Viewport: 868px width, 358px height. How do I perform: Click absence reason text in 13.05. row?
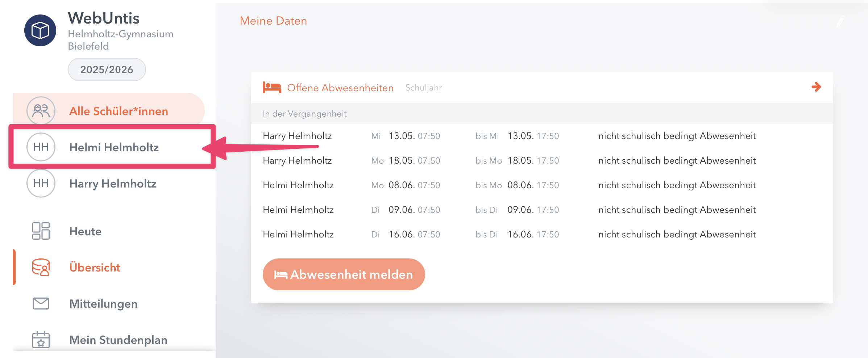tap(677, 136)
